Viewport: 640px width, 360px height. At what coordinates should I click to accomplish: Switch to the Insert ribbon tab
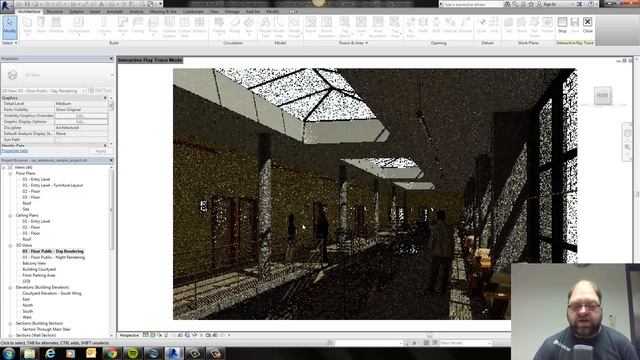[95, 12]
